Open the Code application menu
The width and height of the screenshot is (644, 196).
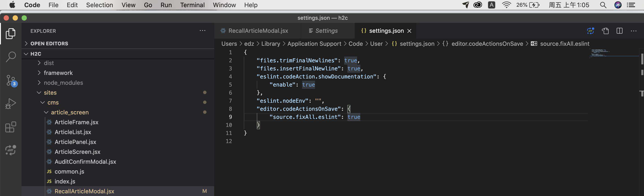coord(32,5)
